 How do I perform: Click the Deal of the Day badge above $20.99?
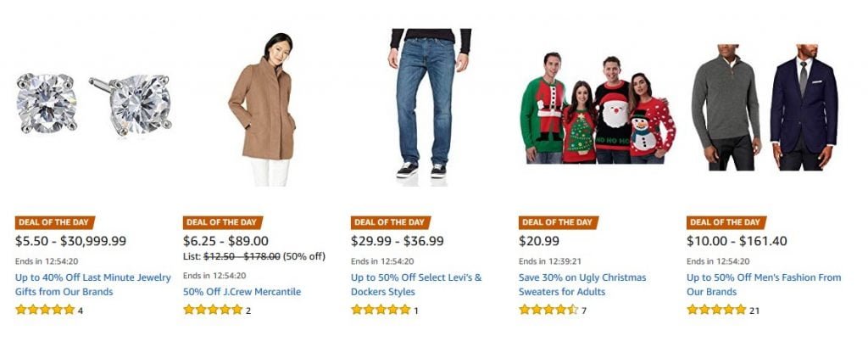coord(558,222)
